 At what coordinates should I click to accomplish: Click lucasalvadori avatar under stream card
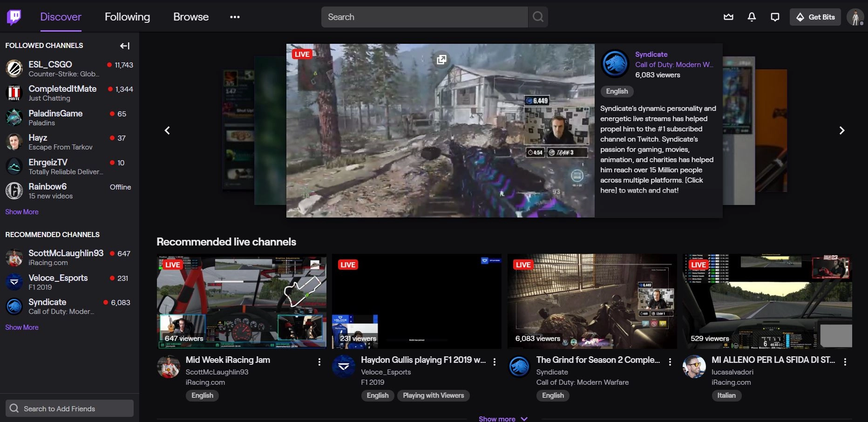click(694, 367)
